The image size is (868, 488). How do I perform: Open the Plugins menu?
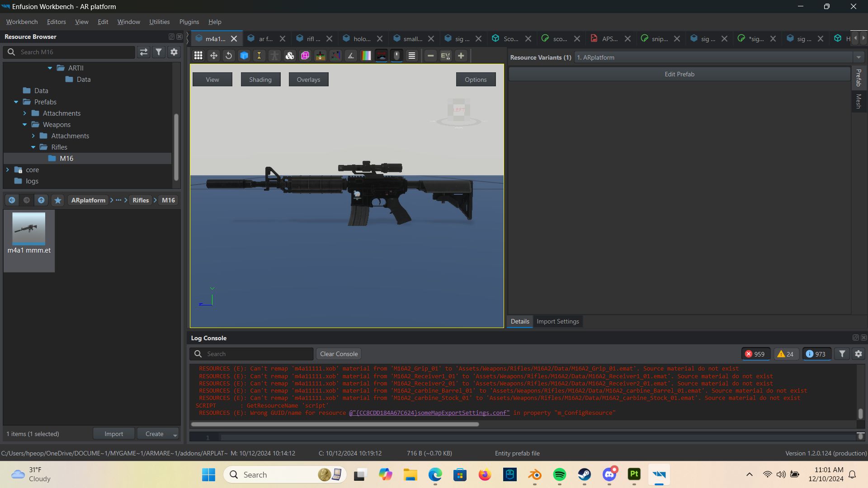[x=189, y=22]
